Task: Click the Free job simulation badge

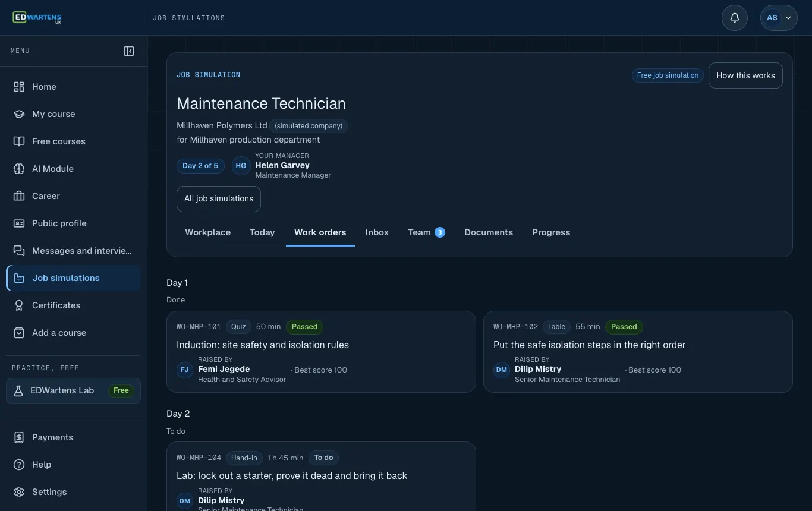Action: pyautogui.click(x=668, y=75)
